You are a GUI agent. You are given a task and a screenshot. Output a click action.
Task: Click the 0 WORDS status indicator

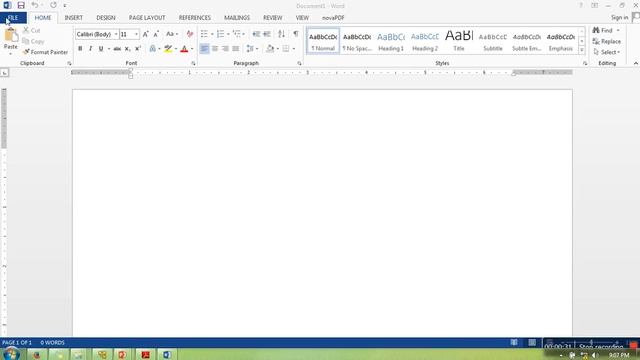(x=52, y=342)
